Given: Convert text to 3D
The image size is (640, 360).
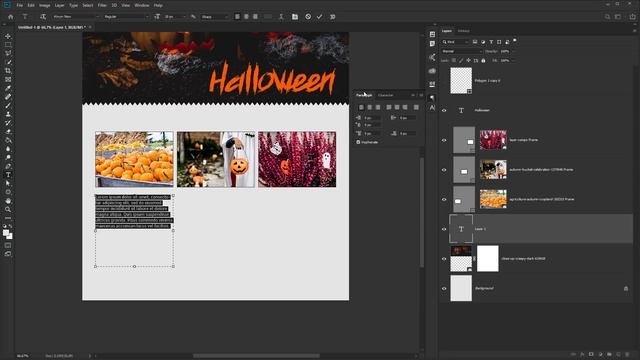Looking at the screenshot, I should point(332,17).
